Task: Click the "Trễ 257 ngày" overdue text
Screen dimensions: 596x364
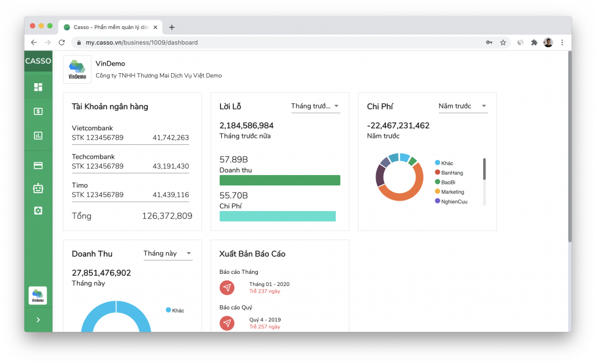Action: click(265, 326)
